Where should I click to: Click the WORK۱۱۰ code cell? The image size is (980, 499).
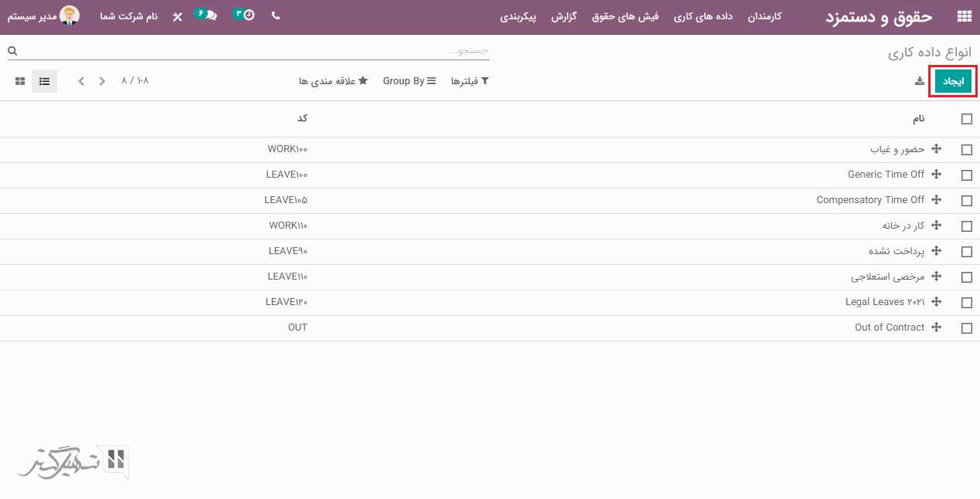click(x=288, y=226)
